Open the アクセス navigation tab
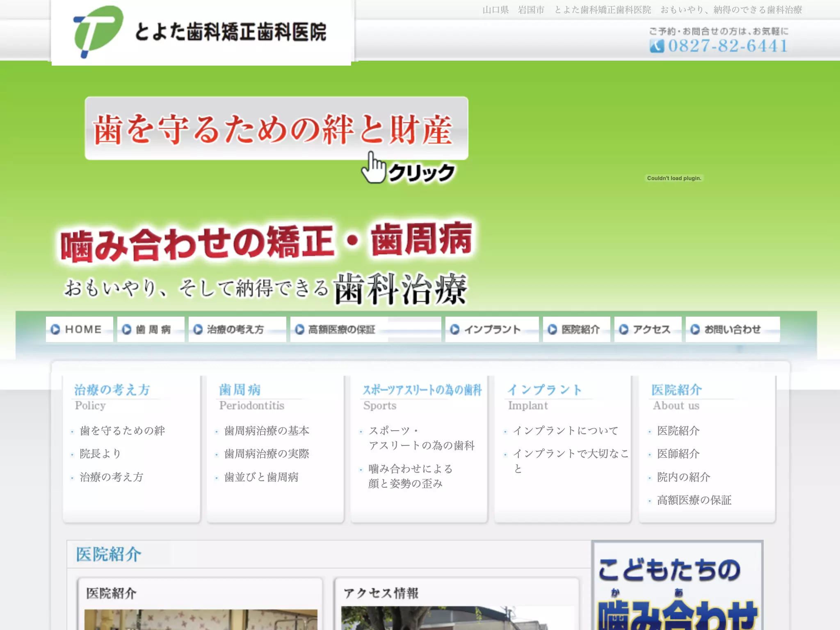The width and height of the screenshot is (840, 630). (648, 329)
